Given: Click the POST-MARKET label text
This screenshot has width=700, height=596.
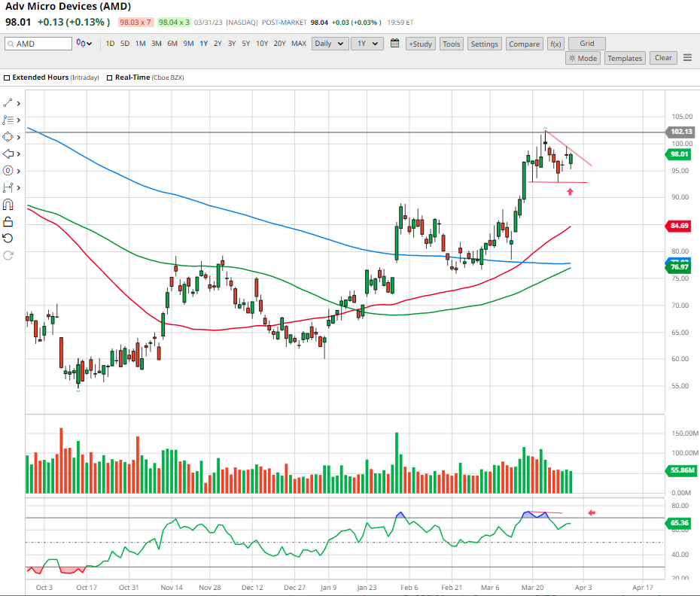Looking at the screenshot, I should point(284,23).
